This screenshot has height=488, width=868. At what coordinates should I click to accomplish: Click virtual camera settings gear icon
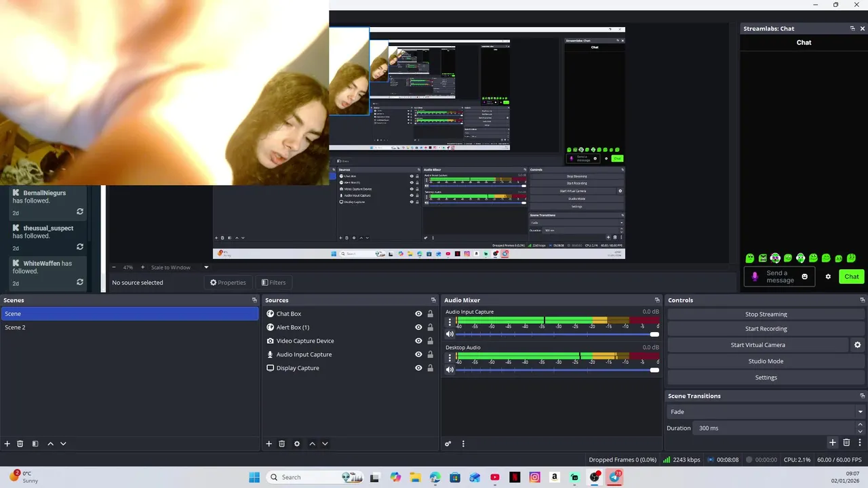point(857,345)
